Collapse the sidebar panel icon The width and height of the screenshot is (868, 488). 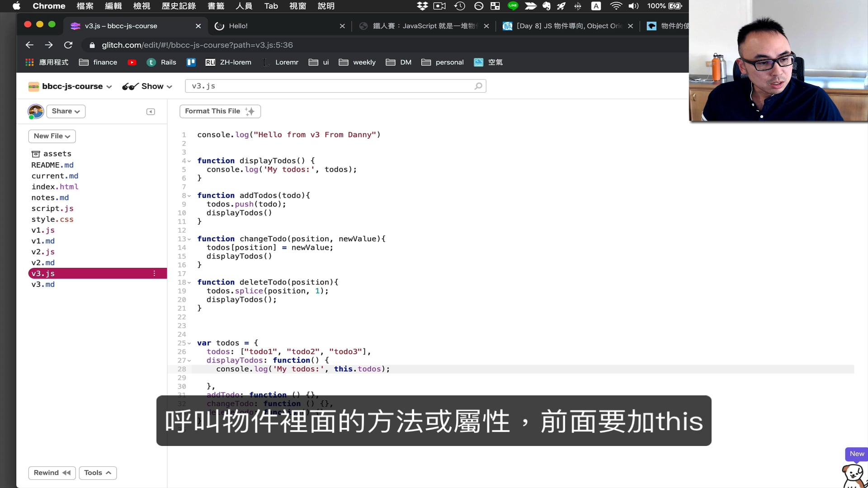click(x=151, y=112)
